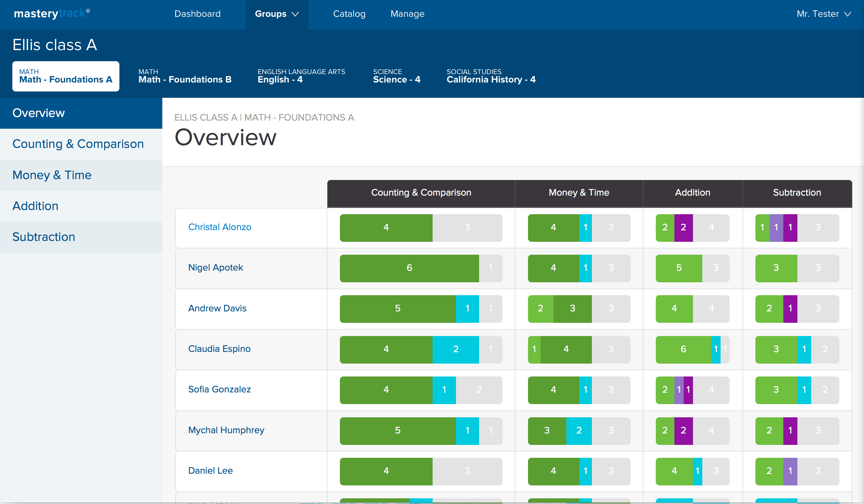Select Subtraction in the sidebar
The image size is (864, 504).
click(44, 237)
